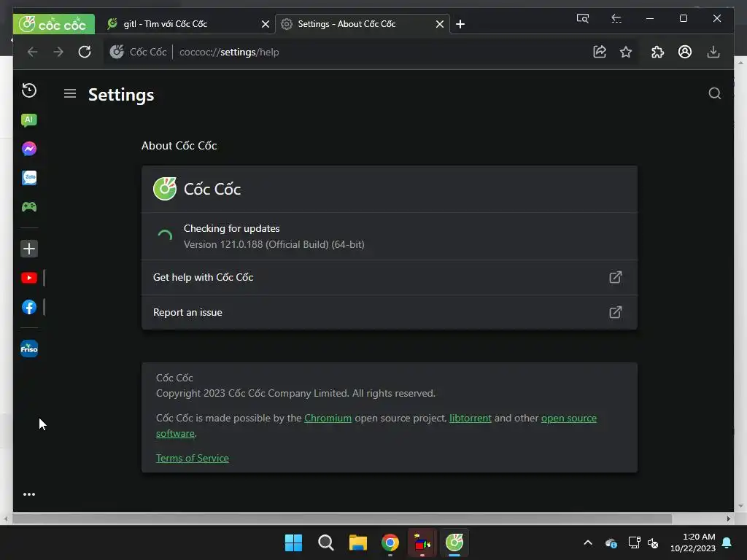Open Facebook from the sidebar

(29, 307)
